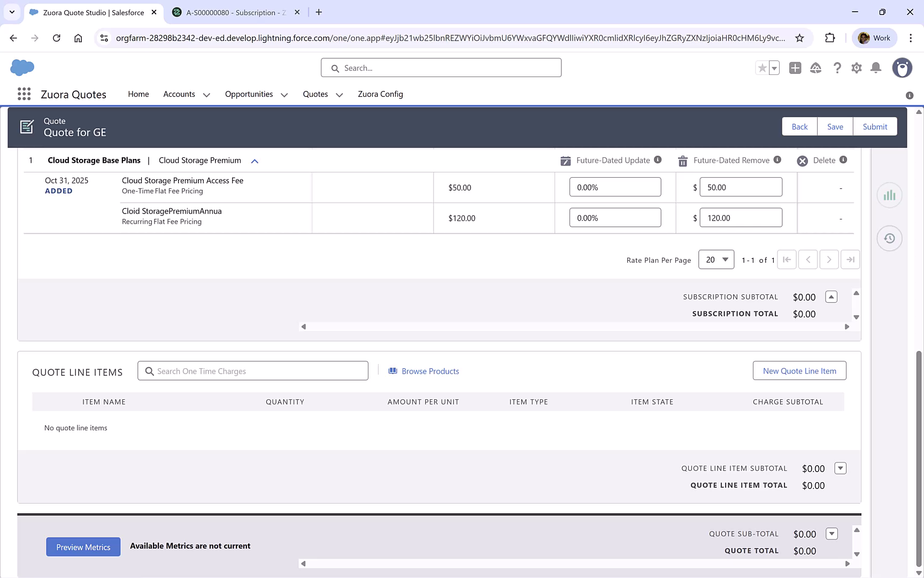Click the Future-Dated Update calendar icon
Viewport: 924px width, 578px height.
pos(565,160)
